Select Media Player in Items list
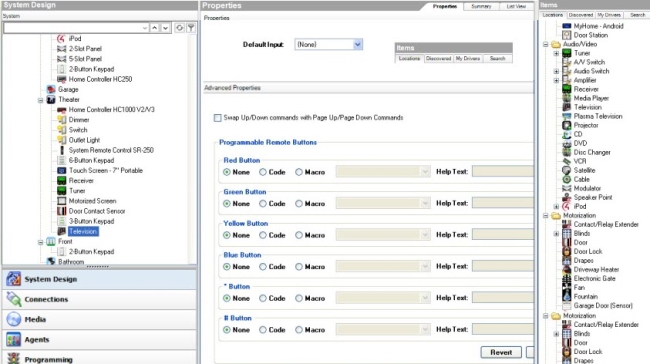Screen dimensions: 650x364 pos(591,98)
